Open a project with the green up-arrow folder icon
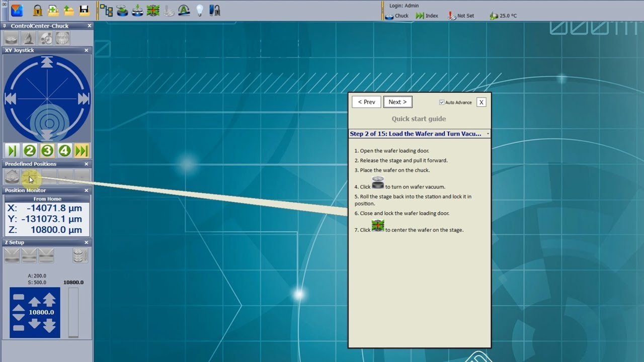This screenshot has height=362, width=644. click(x=69, y=10)
